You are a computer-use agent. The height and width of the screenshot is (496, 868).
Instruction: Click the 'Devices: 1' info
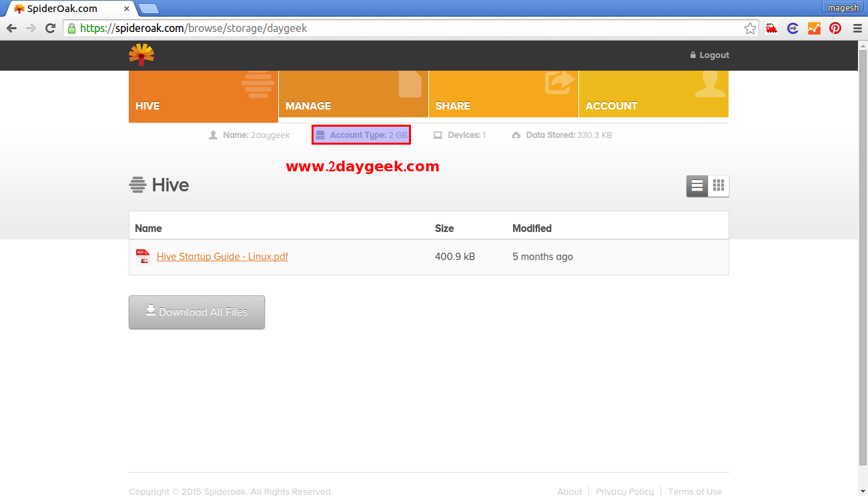pyautogui.click(x=460, y=135)
